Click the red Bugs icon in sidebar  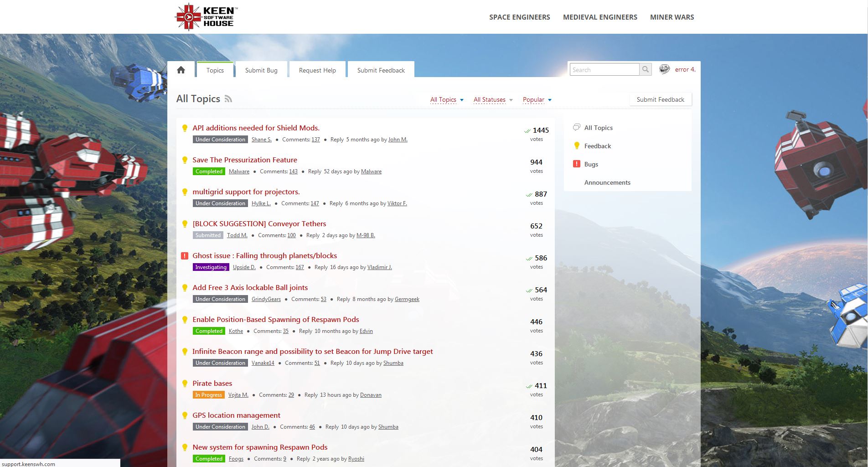click(577, 164)
